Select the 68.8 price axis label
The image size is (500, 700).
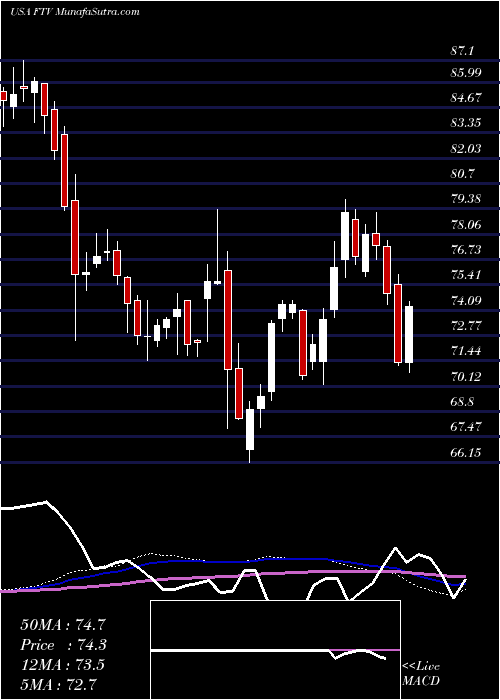(x=463, y=401)
